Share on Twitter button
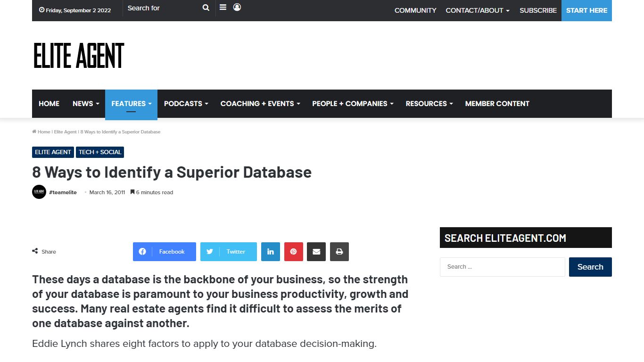The image size is (644, 362). 229,252
